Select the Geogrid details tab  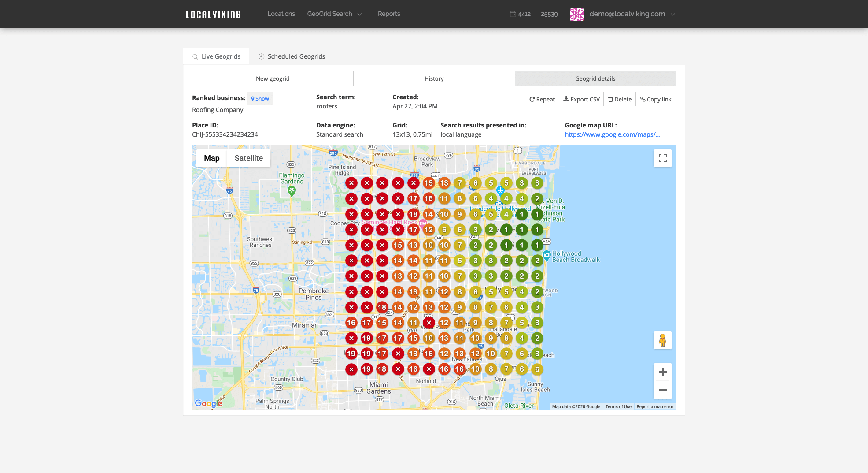(595, 78)
